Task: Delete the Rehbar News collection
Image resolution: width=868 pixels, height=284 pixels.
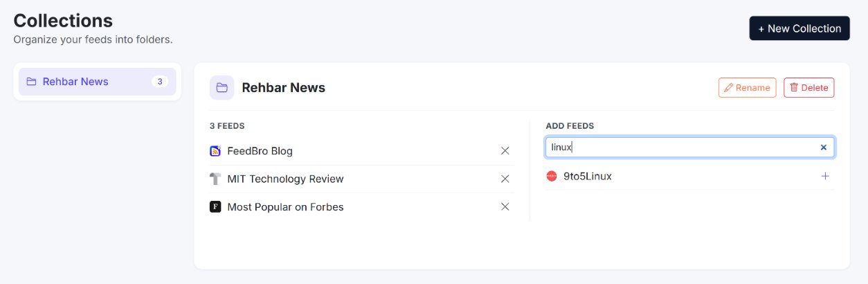Action: (809, 88)
